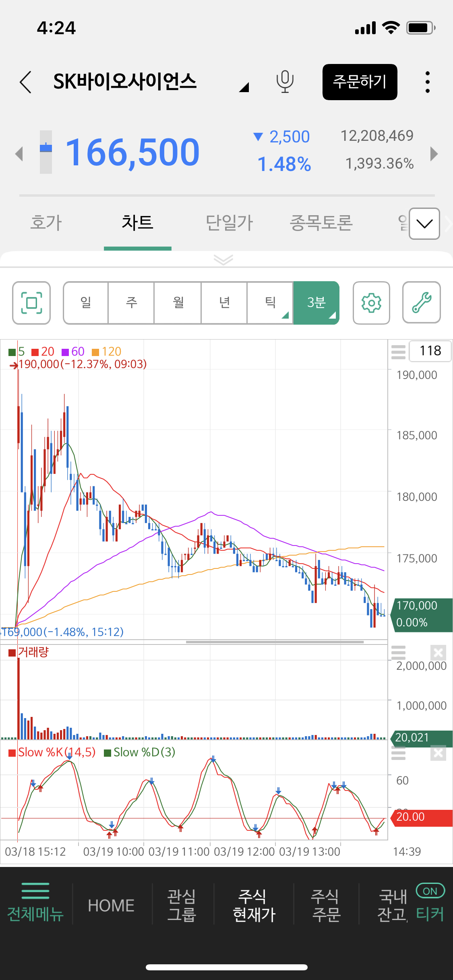Open Slow stochastic panel handle menu icon

398,753
